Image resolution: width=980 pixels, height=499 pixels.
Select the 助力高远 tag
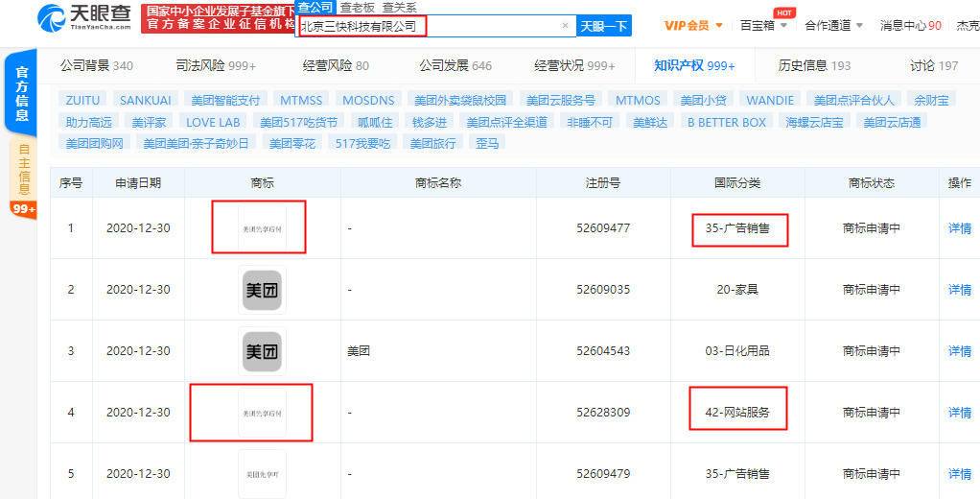87,122
